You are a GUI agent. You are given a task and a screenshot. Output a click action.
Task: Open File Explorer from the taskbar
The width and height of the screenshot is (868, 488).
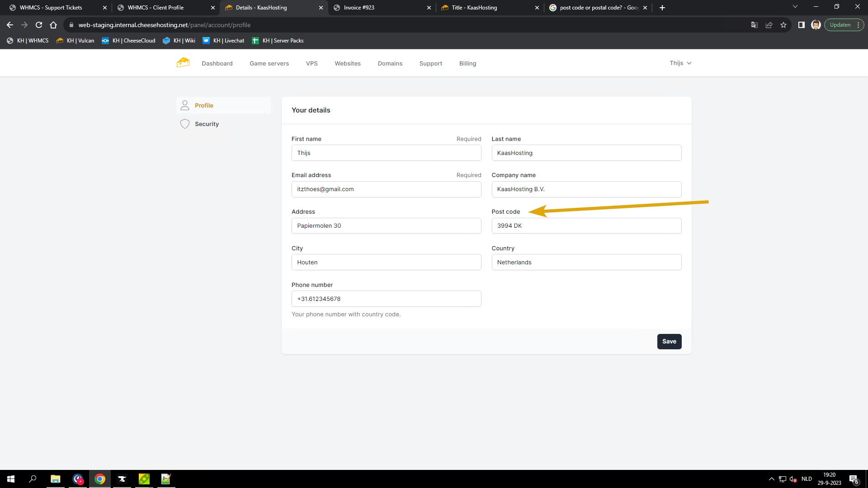coord(55,479)
